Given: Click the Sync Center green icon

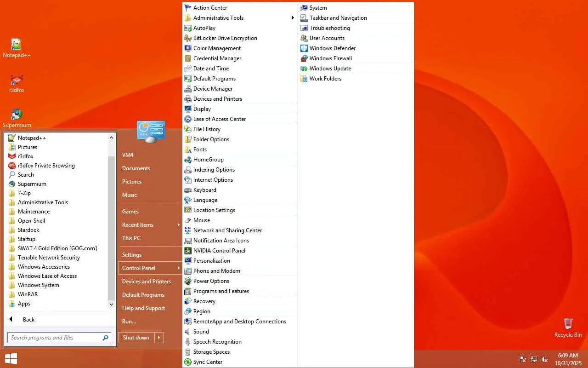Looking at the screenshot, I should click(188, 362).
